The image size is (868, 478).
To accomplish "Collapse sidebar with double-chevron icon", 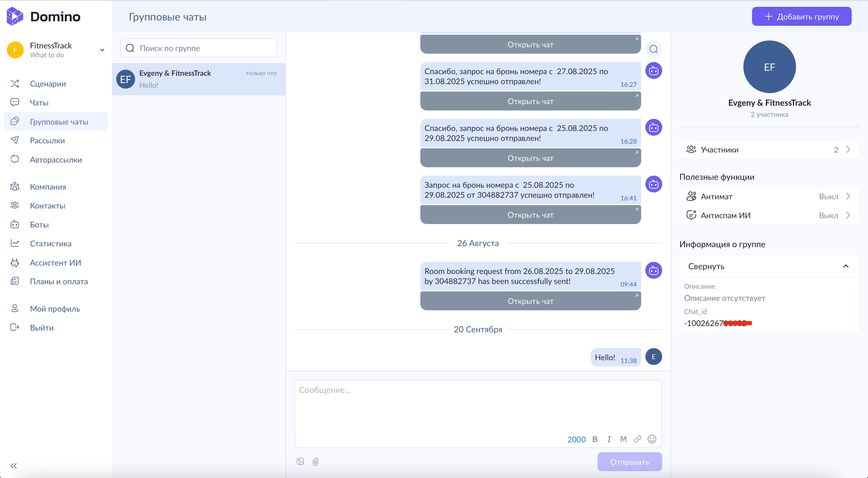I will point(14,466).
